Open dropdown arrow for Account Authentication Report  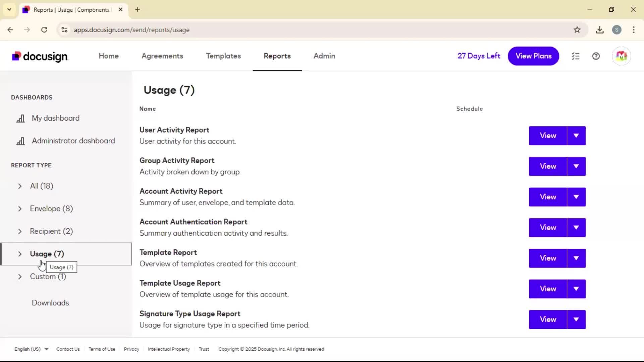click(576, 228)
